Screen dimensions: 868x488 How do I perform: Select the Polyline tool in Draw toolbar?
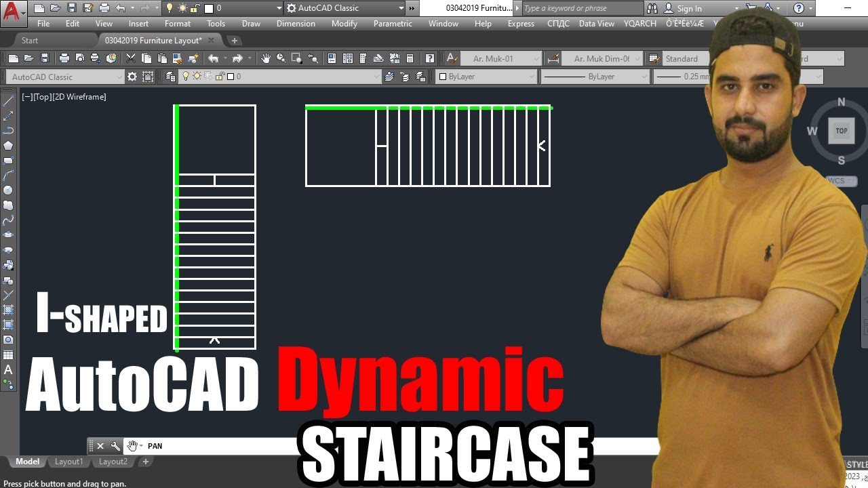point(8,131)
